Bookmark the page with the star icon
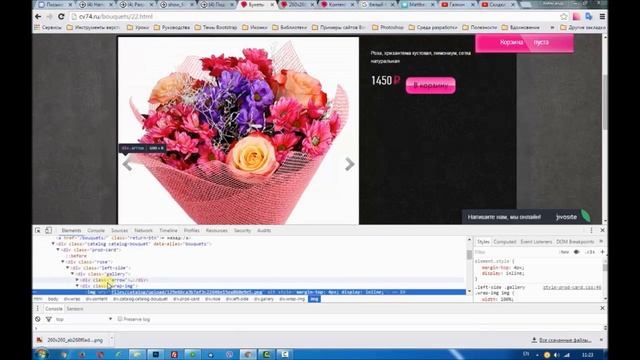 pos(564,17)
